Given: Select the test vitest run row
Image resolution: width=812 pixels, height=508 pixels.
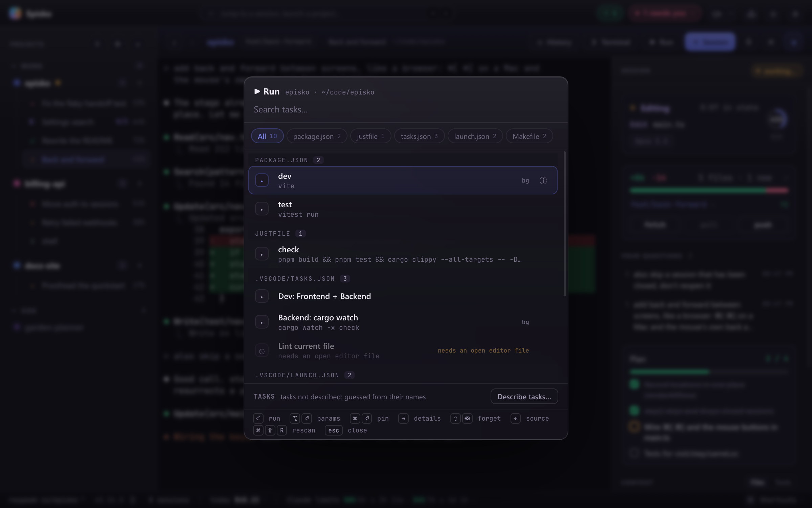Looking at the screenshot, I should 403,209.
